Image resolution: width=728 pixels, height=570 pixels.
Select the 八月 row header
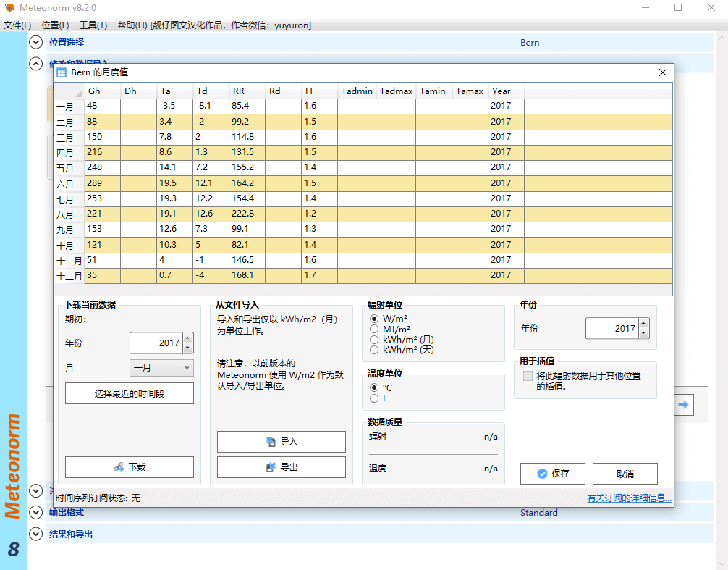[69, 214]
